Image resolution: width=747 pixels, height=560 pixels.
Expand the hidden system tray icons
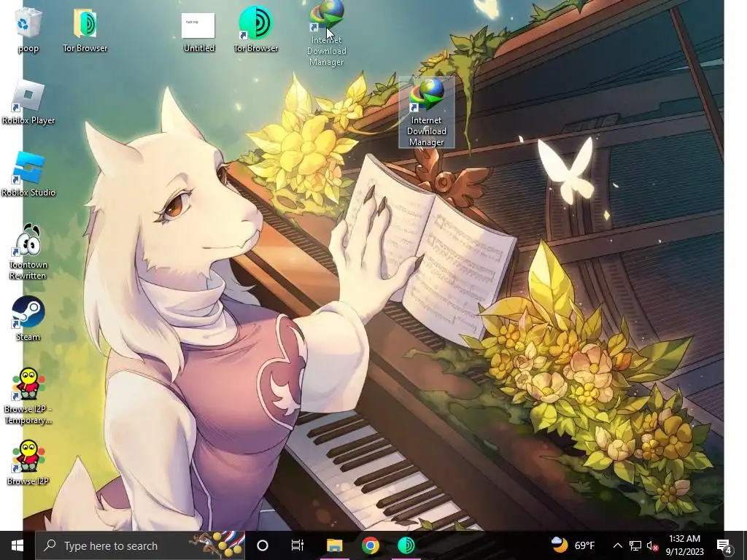pos(617,545)
